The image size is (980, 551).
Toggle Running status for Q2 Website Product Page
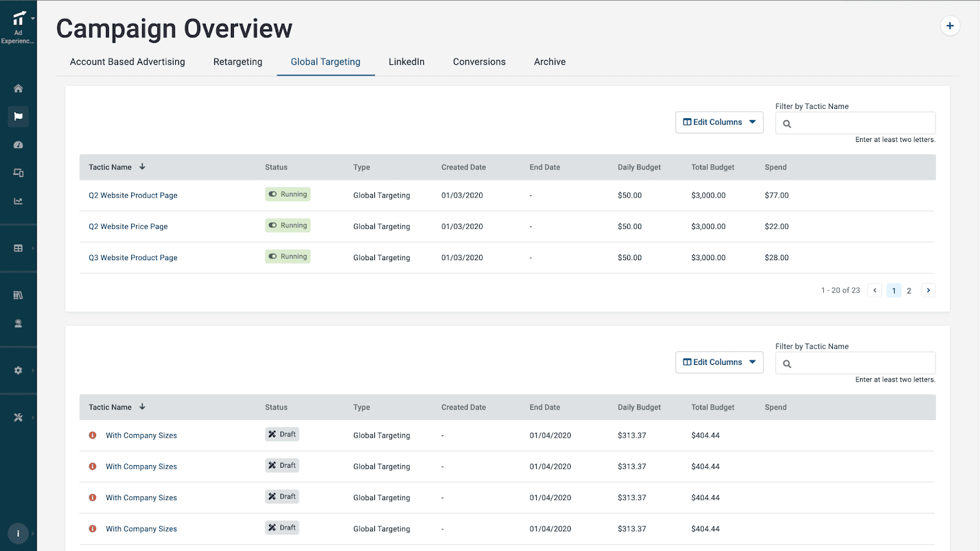pyautogui.click(x=288, y=195)
